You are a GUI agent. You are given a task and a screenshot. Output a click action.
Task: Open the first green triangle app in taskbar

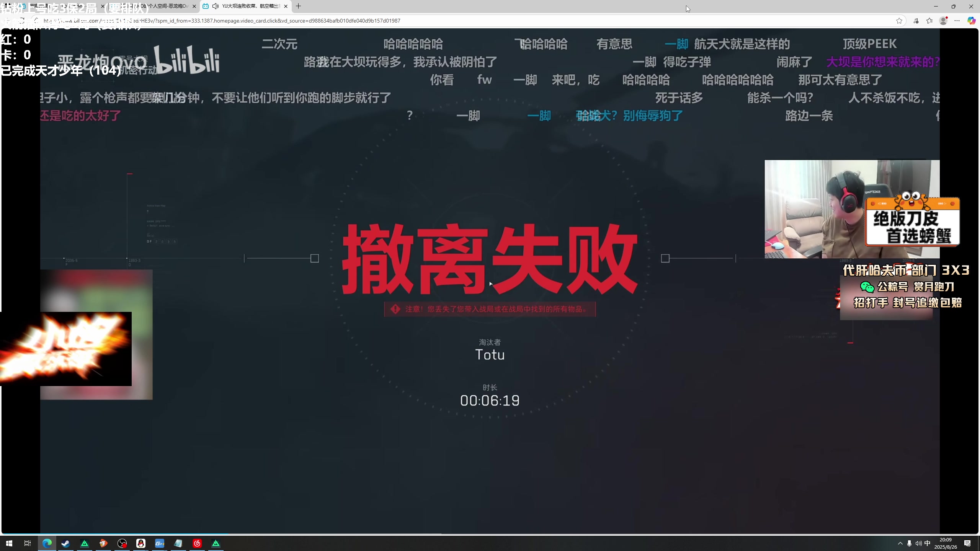(85, 543)
